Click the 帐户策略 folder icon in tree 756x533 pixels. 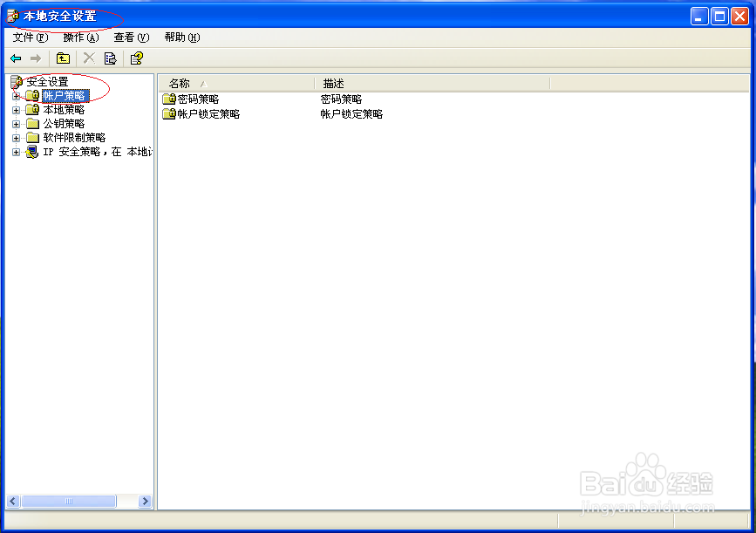click(x=32, y=95)
